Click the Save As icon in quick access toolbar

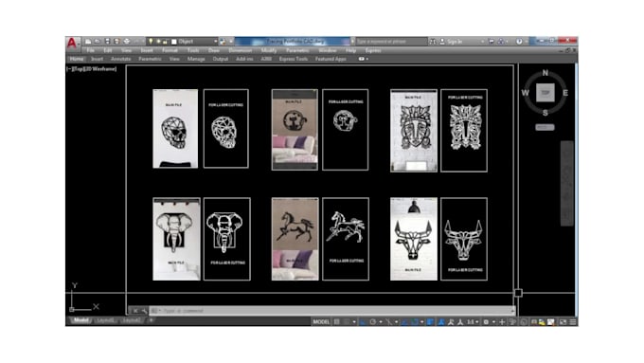tap(116, 42)
